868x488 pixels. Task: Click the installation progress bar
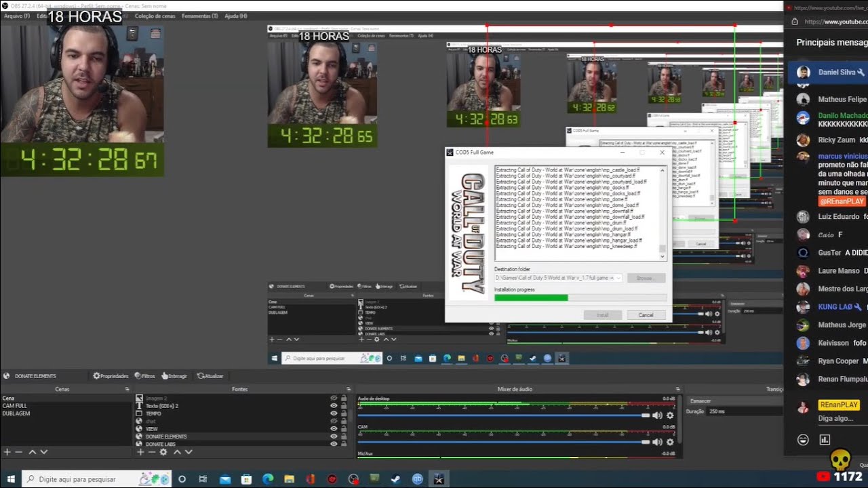click(x=580, y=298)
